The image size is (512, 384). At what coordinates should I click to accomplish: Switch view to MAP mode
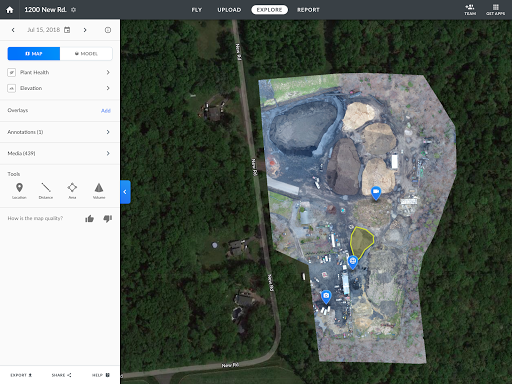tap(34, 54)
